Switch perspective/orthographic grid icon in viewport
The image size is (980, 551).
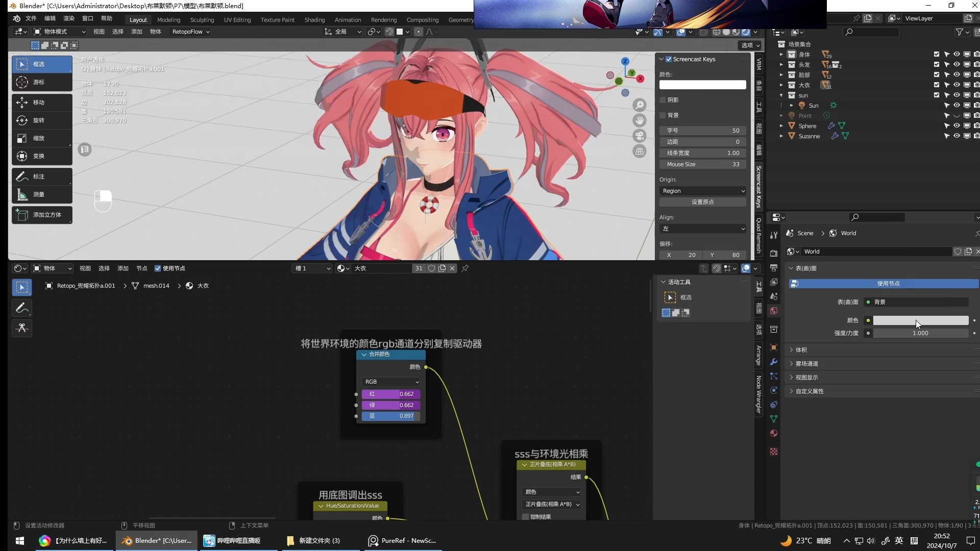pyautogui.click(x=640, y=151)
